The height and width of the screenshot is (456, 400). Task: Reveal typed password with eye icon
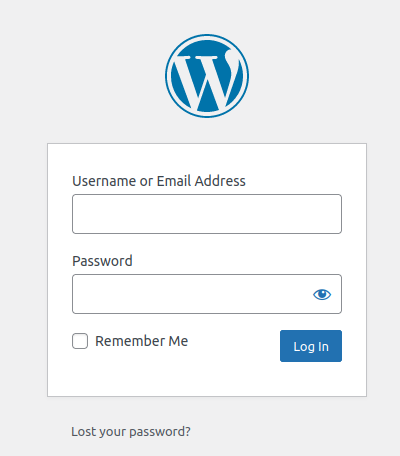point(322,294)
